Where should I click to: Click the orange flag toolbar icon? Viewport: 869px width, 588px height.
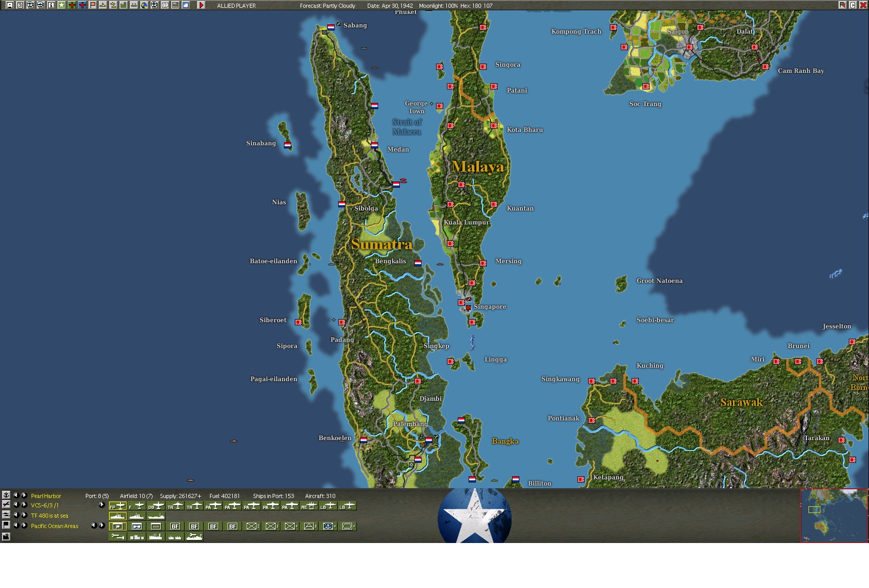[x=92, y=5]
